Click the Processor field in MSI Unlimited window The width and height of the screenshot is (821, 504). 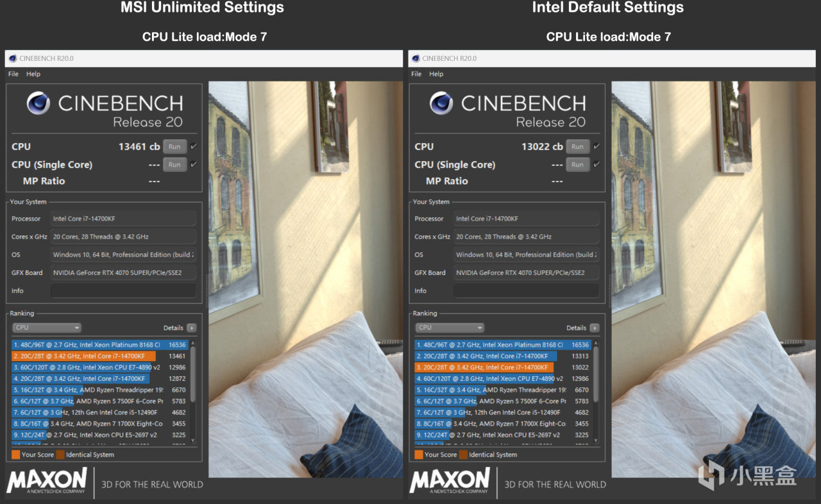coord(123,219)
